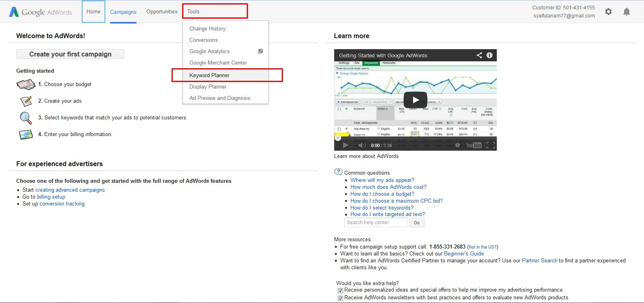Image resolution: width=644 pixels, height=303 pixels.
Task: Click Create your first campaign button
Action: 70,54
